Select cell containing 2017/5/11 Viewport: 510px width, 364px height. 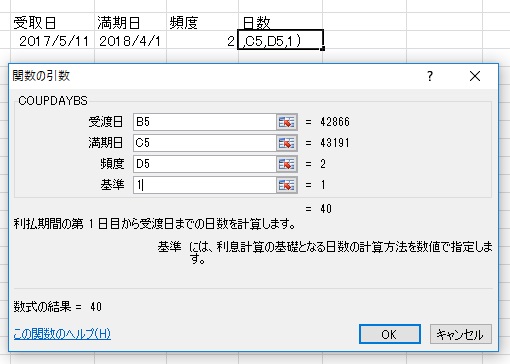tap(53, 40)
